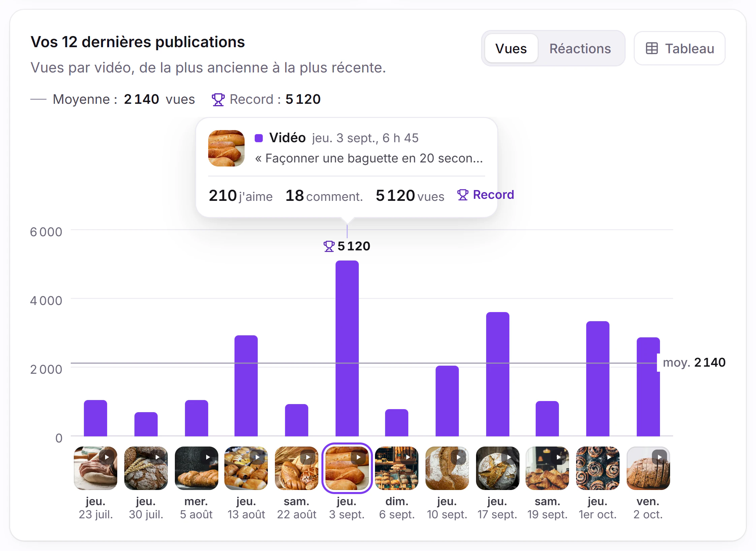Click the 13 août bar in chart
The width and height of the screenshot is (756, 551).
pos(246,386)
